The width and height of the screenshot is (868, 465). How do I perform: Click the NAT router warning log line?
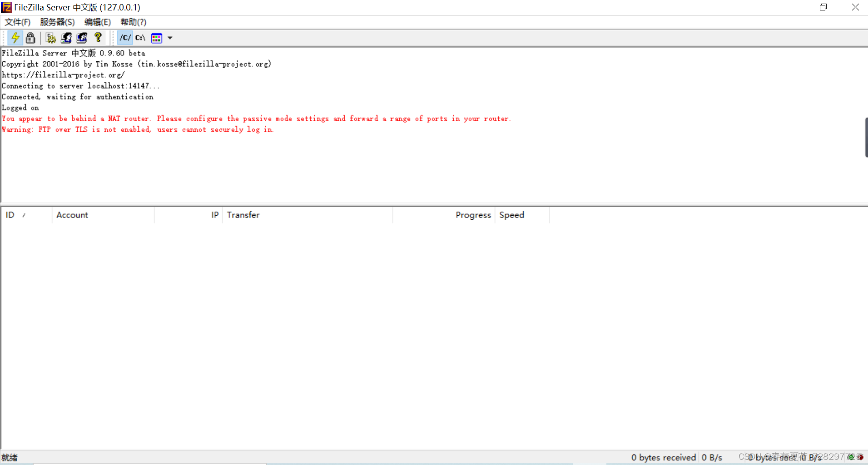pyautogui.click(x=256, y=119)
